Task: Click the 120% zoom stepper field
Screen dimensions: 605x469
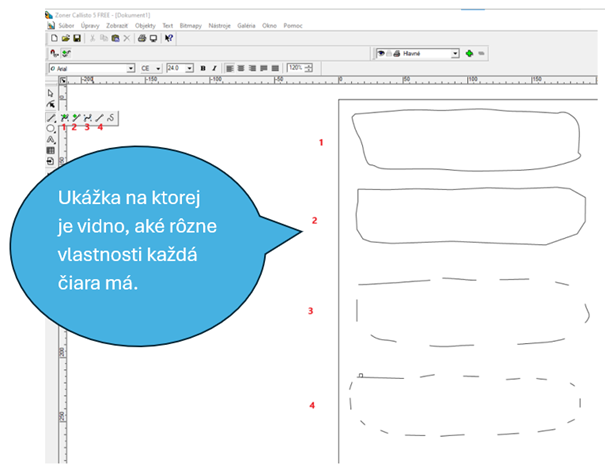Action: [297, 68]
